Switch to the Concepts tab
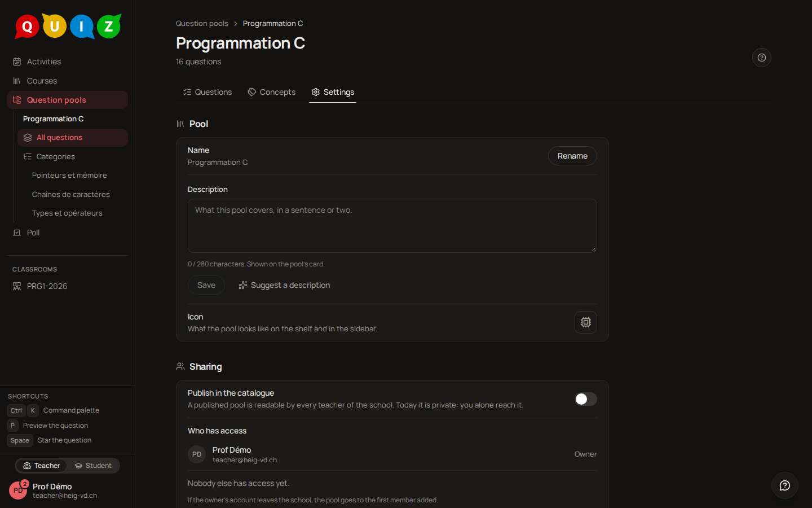 [272, 92]
